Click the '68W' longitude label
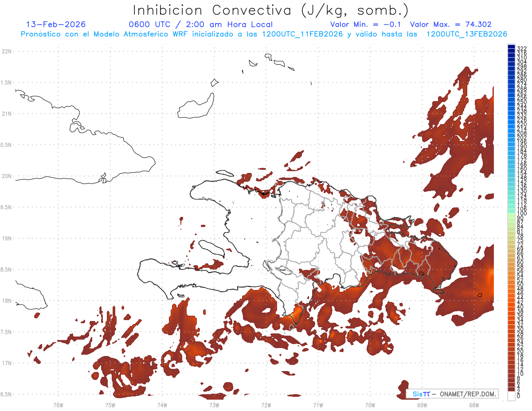This screenshot has height=411, width=532. click(x=473, y=405)
